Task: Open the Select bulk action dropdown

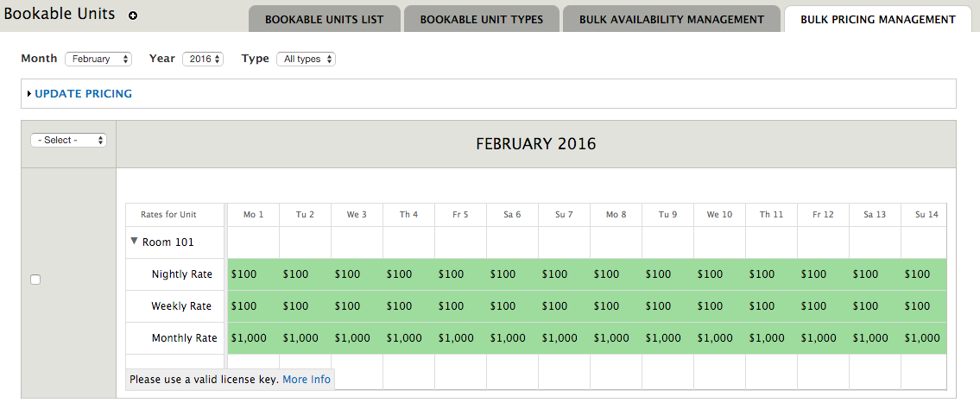Action: tap(69, 141)
